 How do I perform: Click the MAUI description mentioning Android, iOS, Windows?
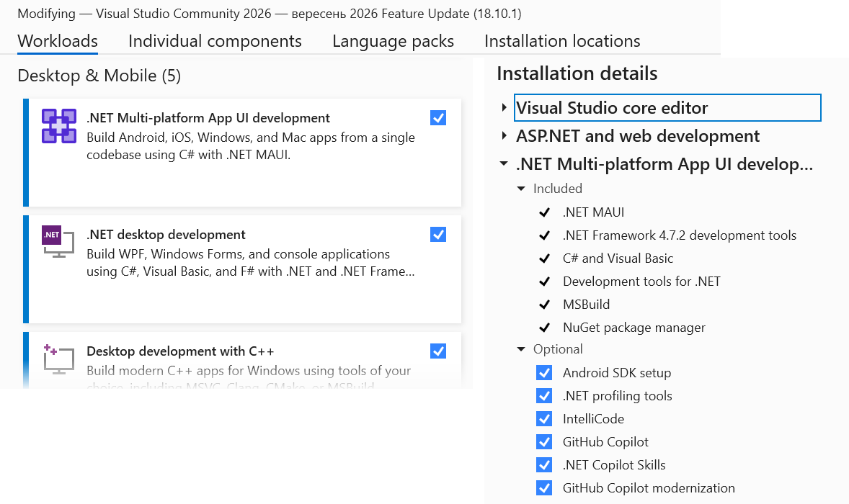[x=251, y=146]
